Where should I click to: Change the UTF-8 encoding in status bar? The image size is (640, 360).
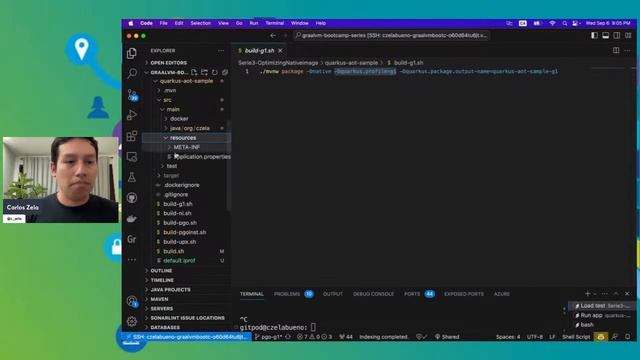535,337
